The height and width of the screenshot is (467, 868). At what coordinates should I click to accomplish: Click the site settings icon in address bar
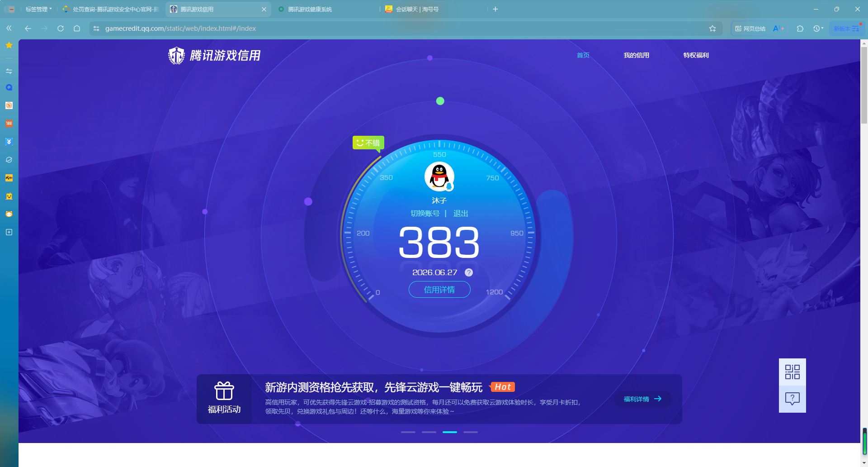point(96,28)
